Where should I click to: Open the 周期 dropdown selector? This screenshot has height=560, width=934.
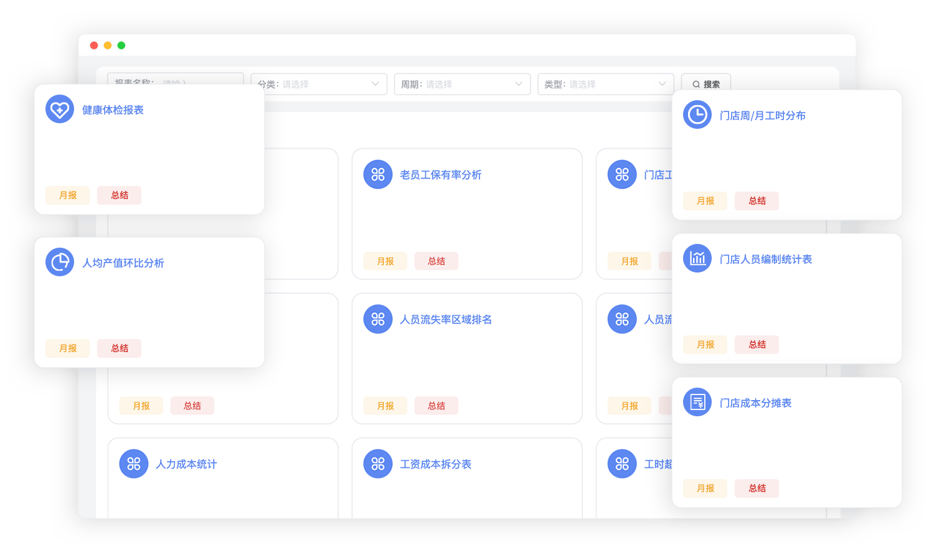462,84
